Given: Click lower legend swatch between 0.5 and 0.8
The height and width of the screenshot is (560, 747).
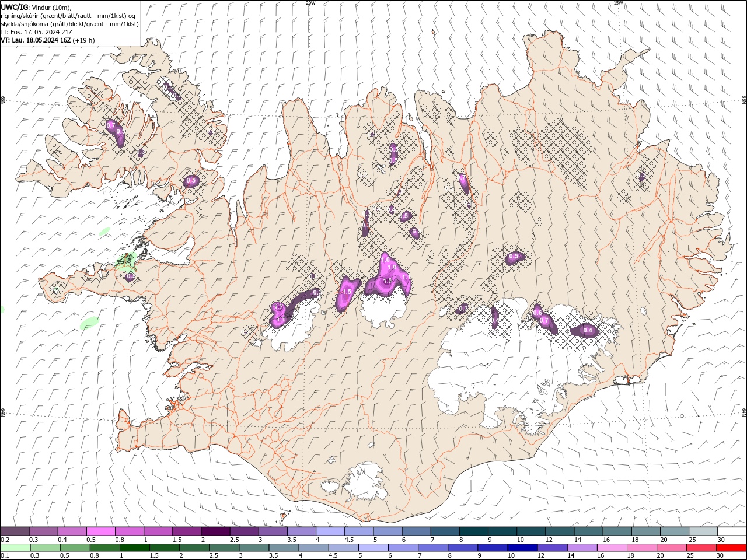Looking at the screenshot, I should [x=75, y=548].
